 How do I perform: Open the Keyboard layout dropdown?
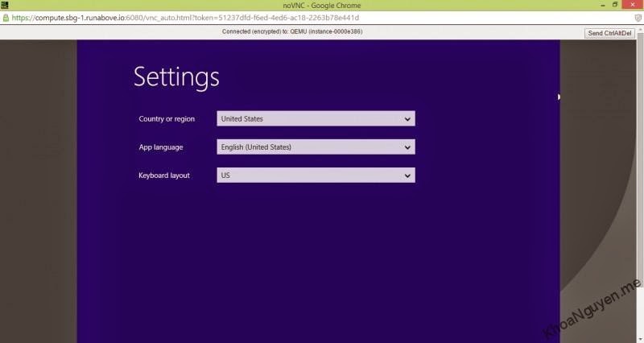[x=316, y=176]
